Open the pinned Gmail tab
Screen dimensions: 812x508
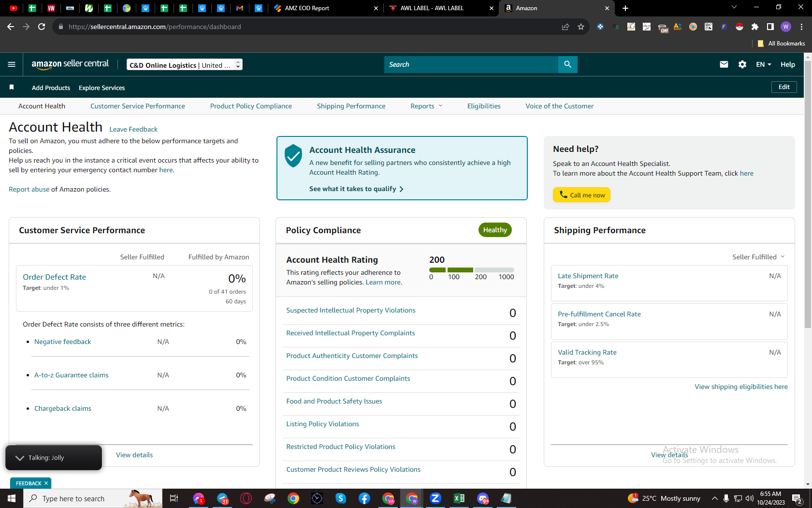tap(240, 8)
